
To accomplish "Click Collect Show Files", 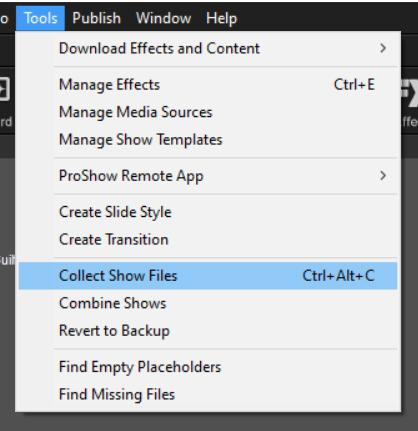I will point(208,276).
